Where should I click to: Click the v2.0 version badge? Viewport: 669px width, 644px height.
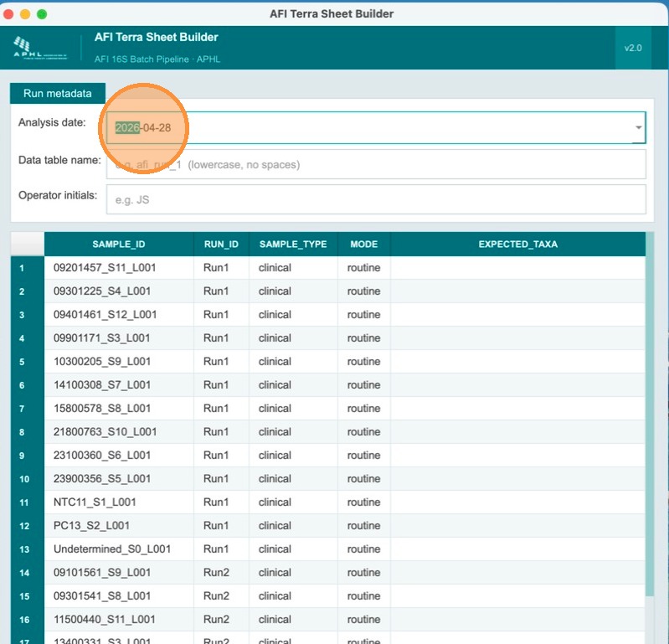(633, 48)
